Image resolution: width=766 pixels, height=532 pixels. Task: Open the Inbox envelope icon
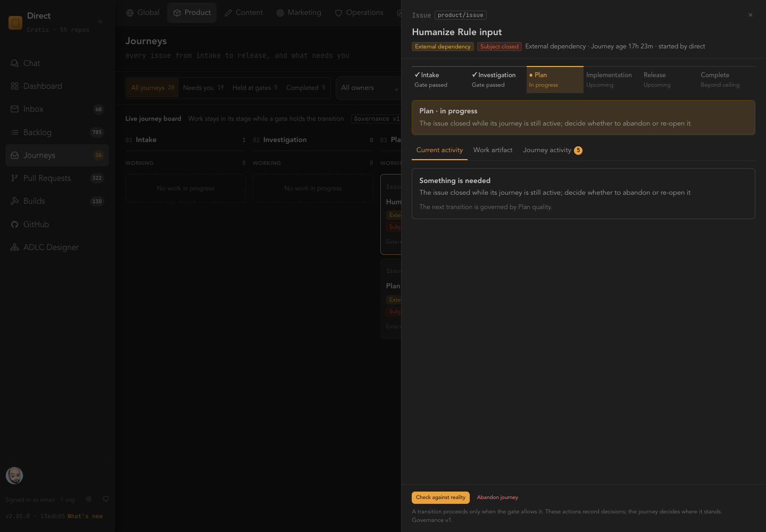[x=14, y=109]
